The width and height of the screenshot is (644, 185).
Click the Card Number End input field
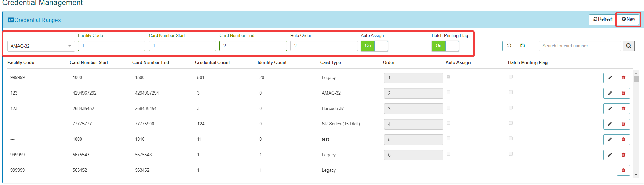253,46
